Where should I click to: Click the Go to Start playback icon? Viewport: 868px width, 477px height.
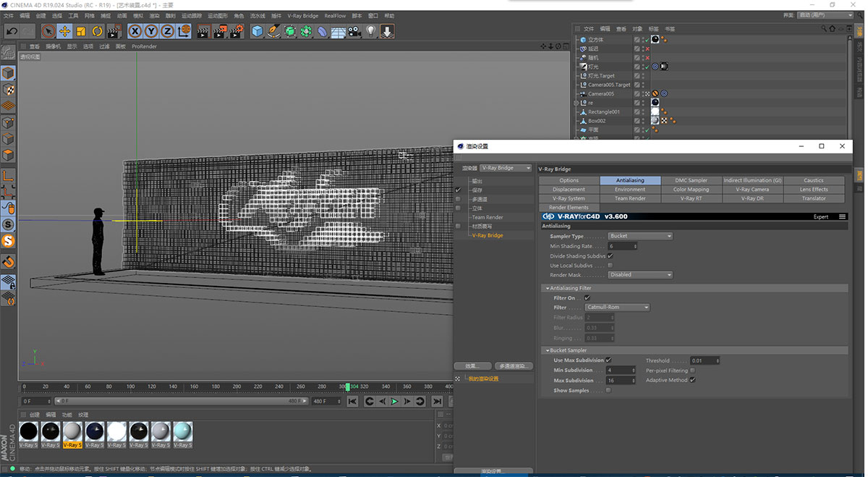(352, 401)
